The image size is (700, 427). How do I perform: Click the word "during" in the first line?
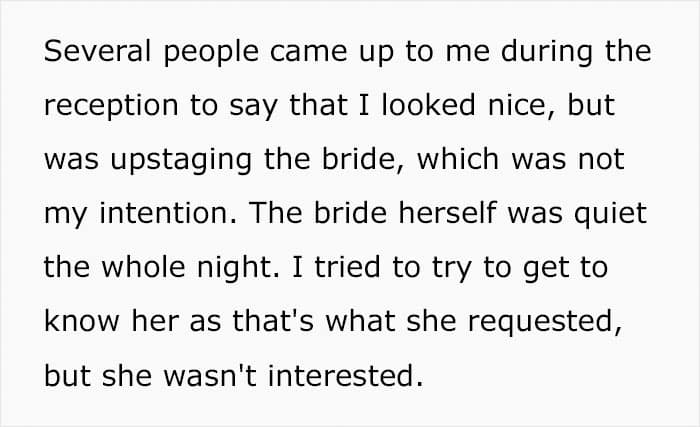pyautogui.click(x=547, y=53)
